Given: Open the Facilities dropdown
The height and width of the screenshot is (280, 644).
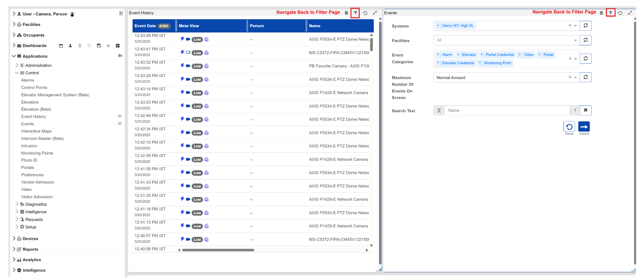Looking at the screenshot, I should coord(575,40).
